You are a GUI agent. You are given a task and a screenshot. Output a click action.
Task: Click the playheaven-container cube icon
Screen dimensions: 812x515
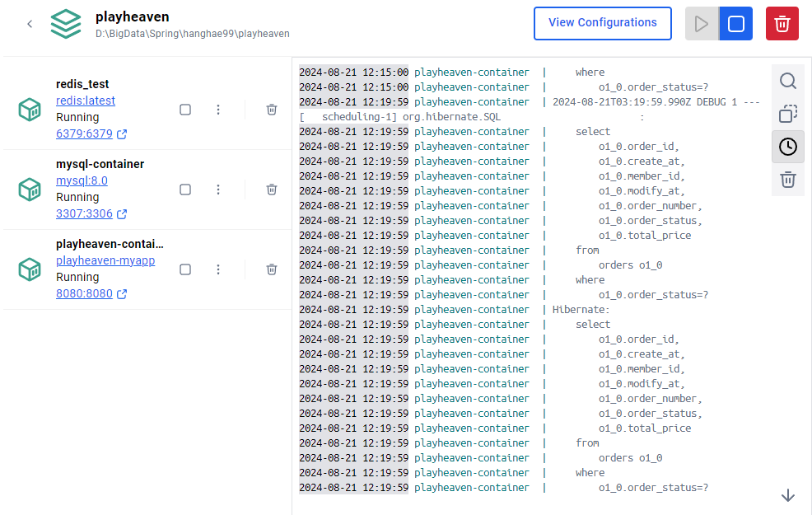[30, 269]
